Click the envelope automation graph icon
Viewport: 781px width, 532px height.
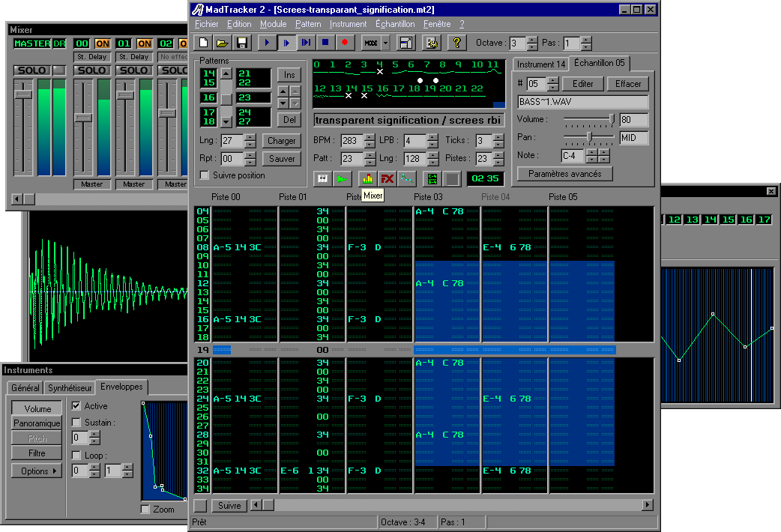coord(406,178)
